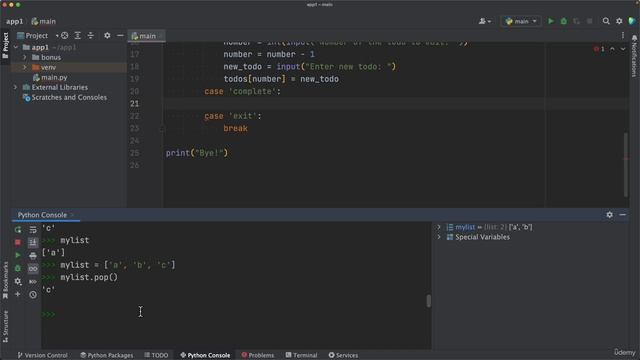Viewport: 640px width, 360px height.
Task: Click the Python Console panel tab title
Action: click(x=42, y=215)
